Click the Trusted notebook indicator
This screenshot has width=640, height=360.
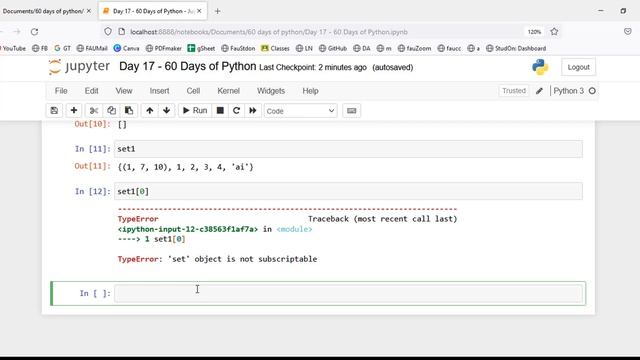pyautogui.click(x=514, y=91)
